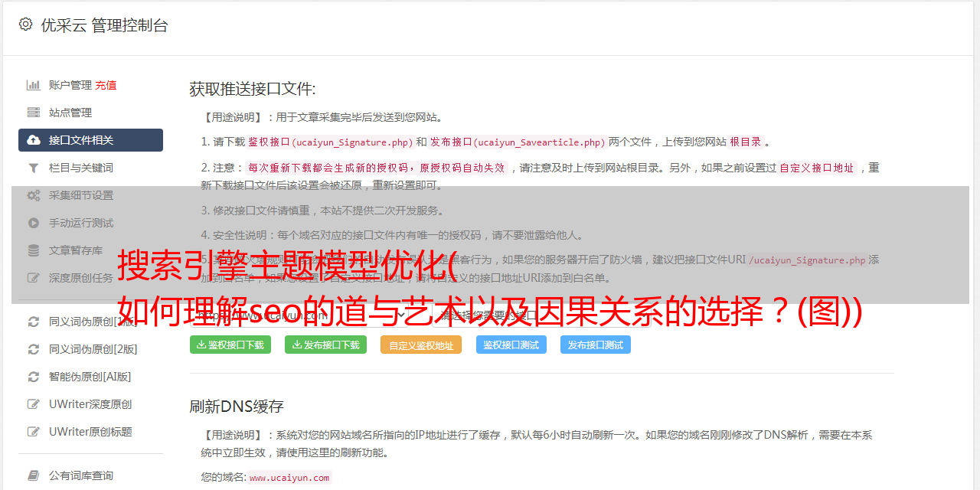Select 接口文件相关 sidebar item
This screenshot has height=490, width=980.
(90, 140)
